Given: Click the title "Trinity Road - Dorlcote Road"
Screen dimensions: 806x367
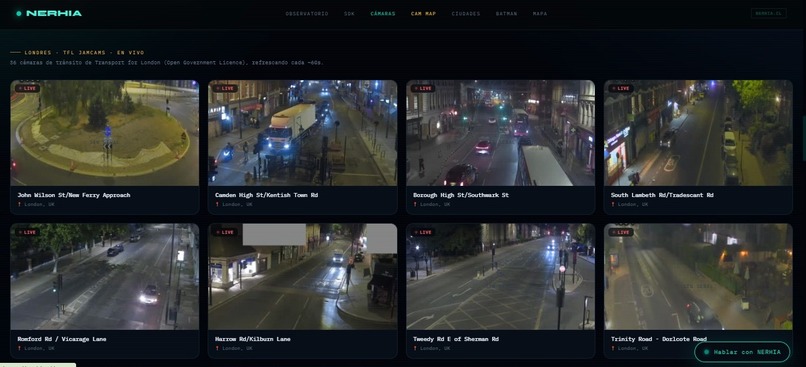Looking at the screenshot, I should (659, 339).
